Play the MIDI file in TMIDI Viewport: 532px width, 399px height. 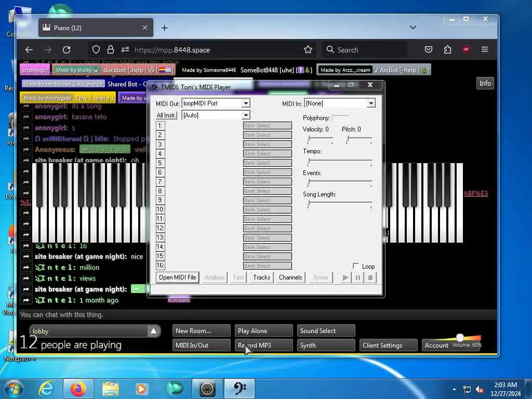pos(345,277)
